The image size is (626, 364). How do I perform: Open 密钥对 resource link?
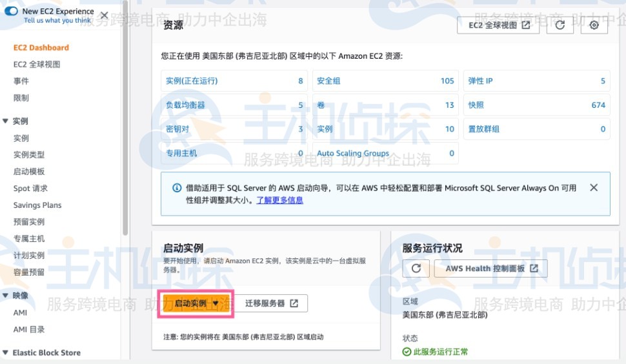[177, 129]
